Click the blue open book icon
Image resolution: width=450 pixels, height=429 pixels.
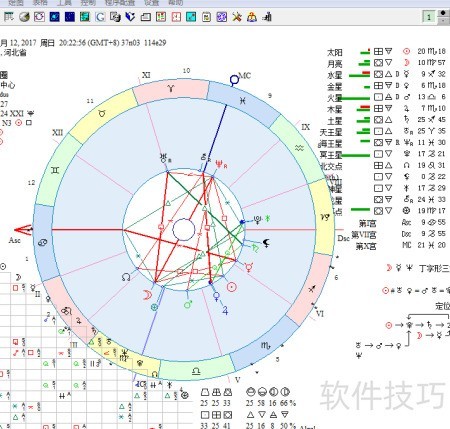click(130, 17)
